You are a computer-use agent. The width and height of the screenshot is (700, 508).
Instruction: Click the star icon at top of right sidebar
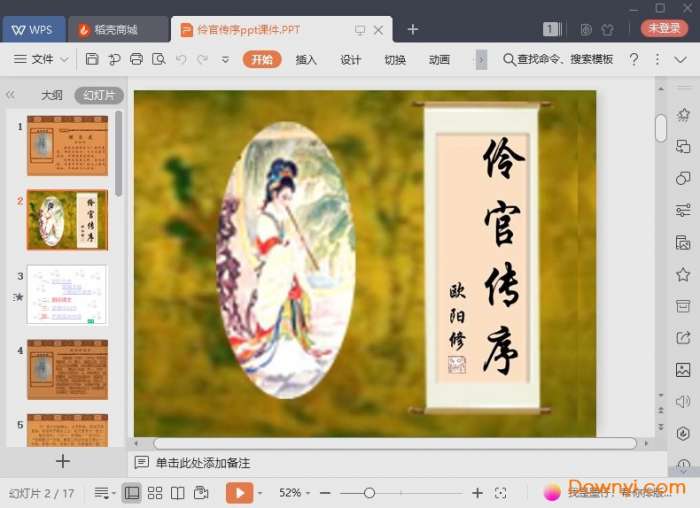pyautogui.click(x=683, y=115)
